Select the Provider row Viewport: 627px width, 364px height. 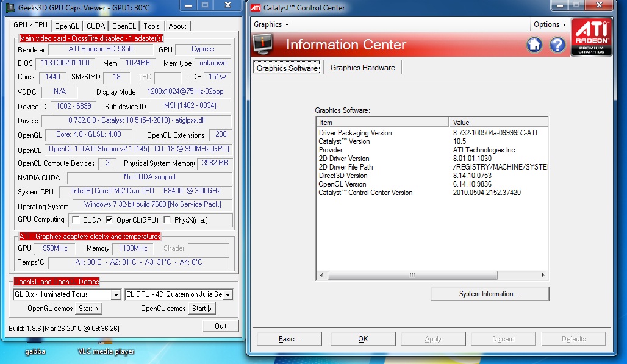coord(432,150)
